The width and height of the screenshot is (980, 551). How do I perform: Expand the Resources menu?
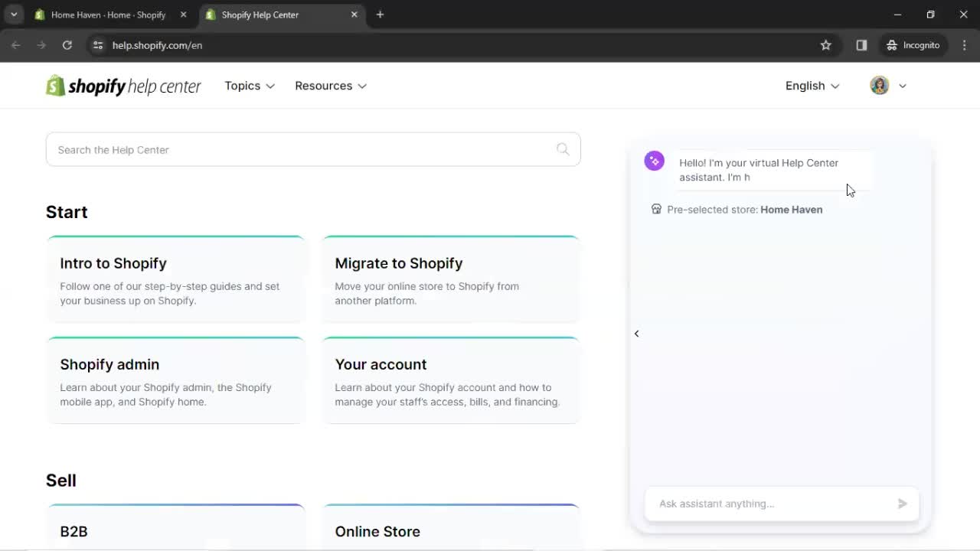tap(331, 86)
